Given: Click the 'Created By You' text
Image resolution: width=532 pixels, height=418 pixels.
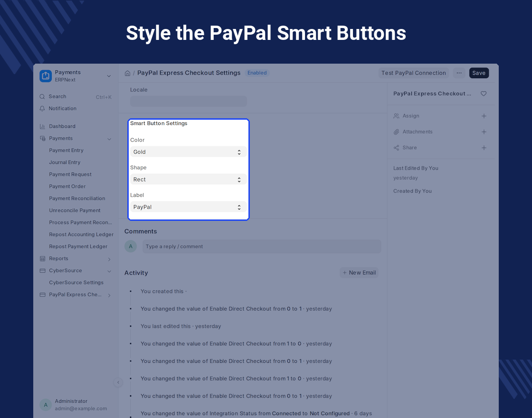Looking at the screenshot, I should coord(412,191).
